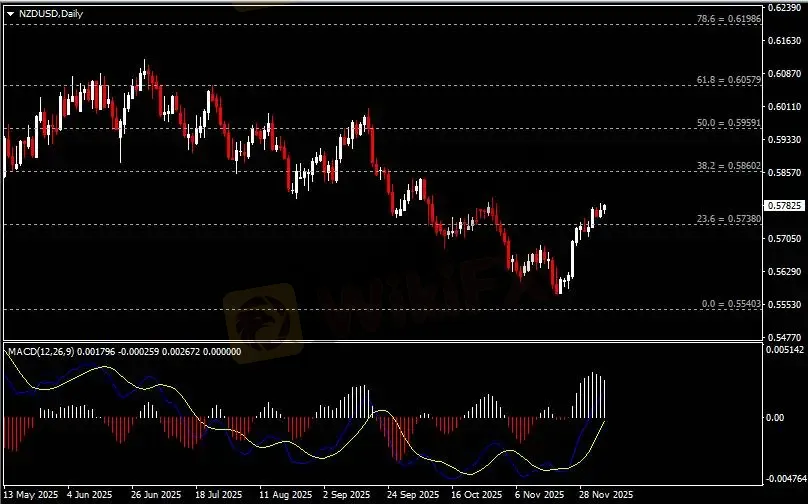Click the 50.0 = 0.59591 Fibonacci label
808x504 pixels.
tap(729, 123)
